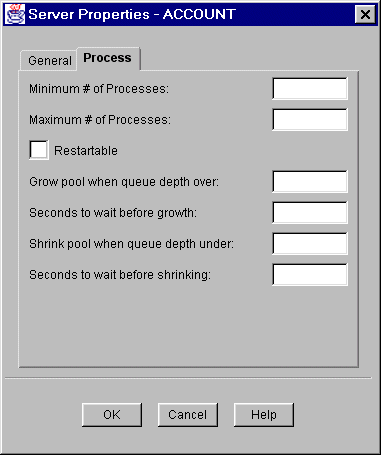Select the Process tab
This screenshot has width=381, height=455.
pos(107,58)
